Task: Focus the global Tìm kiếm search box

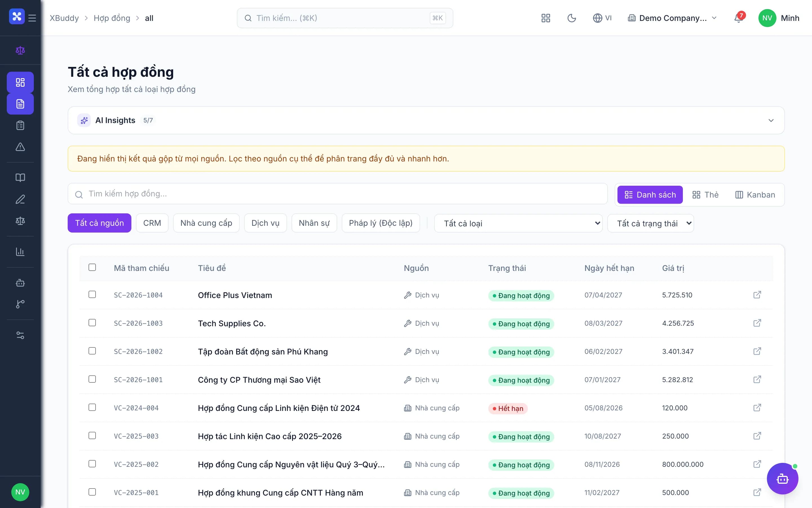Action: [345, 18]
